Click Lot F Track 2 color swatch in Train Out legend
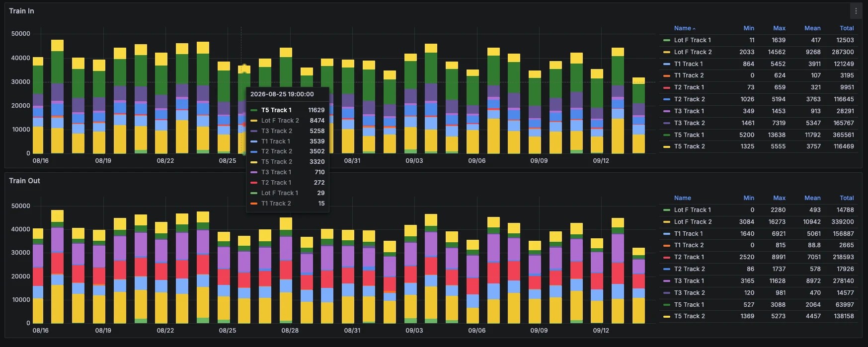 (667, 222)
